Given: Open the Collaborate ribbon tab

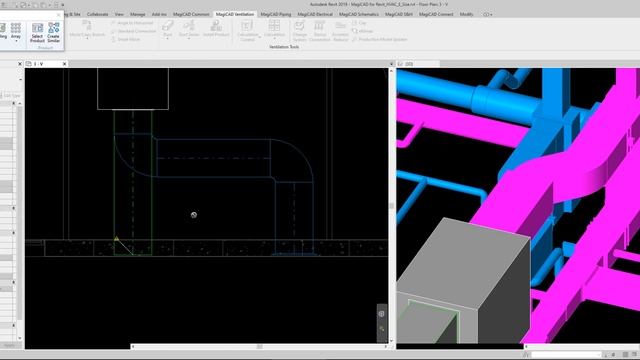Looking at the screenshot, I should tap(98, 14).
